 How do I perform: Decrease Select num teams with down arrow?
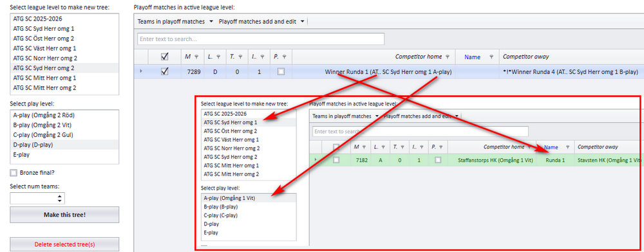click(x=60, y=201)
